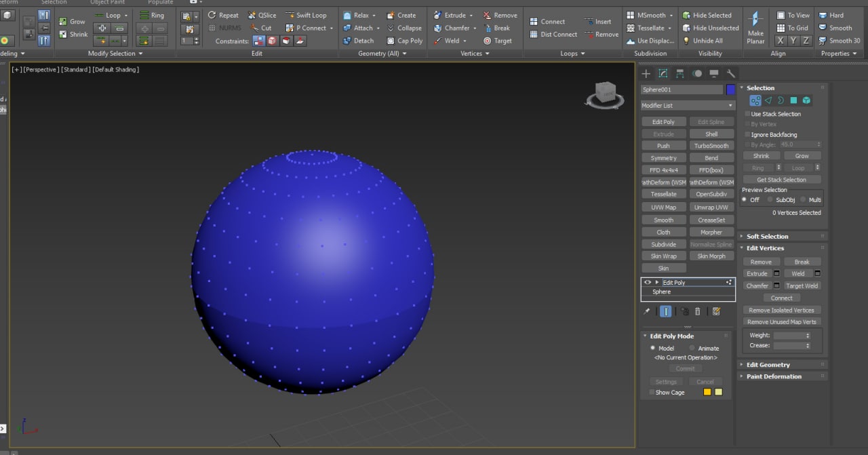Select Edge sub-object level icon

pyautogui.click(x=768, y=100)
